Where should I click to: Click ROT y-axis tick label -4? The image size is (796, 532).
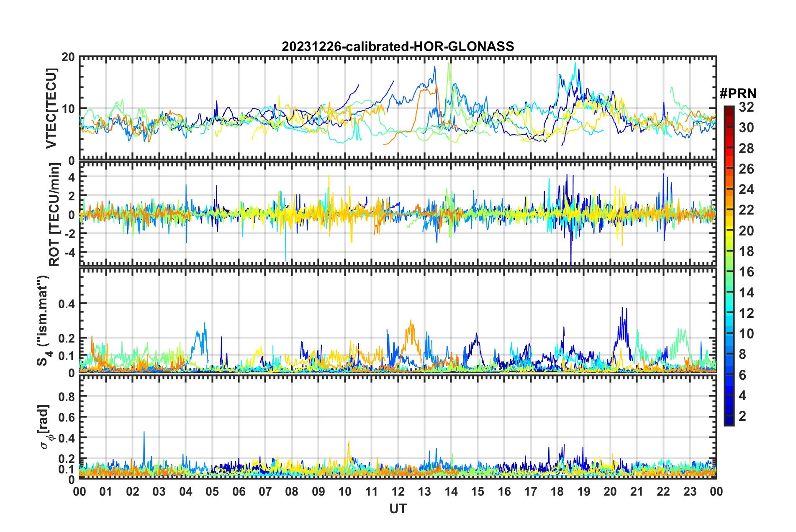click(x=70, y=253)
